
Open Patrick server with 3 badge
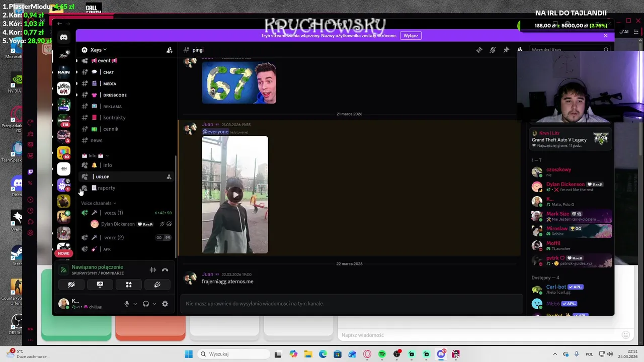pyautogui.click(x=63, y=137)
